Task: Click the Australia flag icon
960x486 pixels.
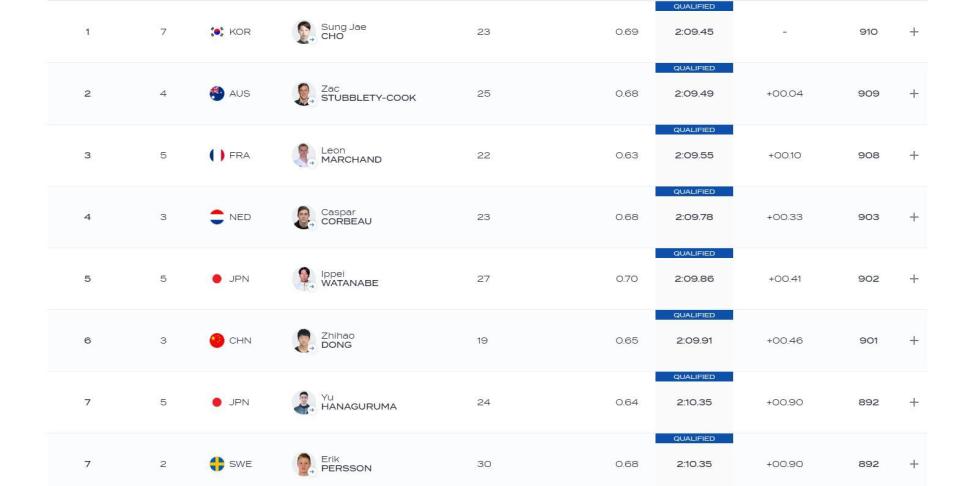Action: (217, 94)
